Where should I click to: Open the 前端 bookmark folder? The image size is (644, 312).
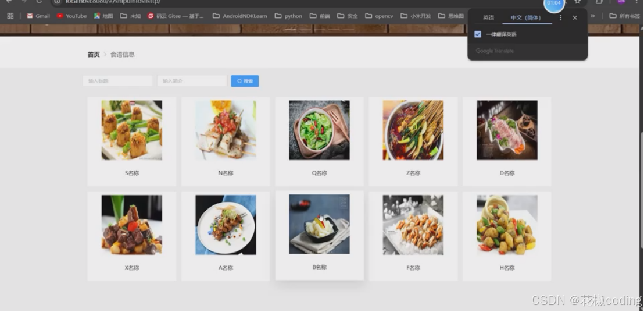(x=320, y=16)
